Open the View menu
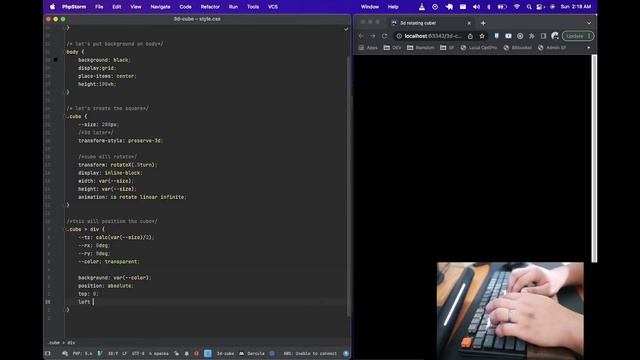640x360 pixels. pyautogui.click(x=136, y=7)
